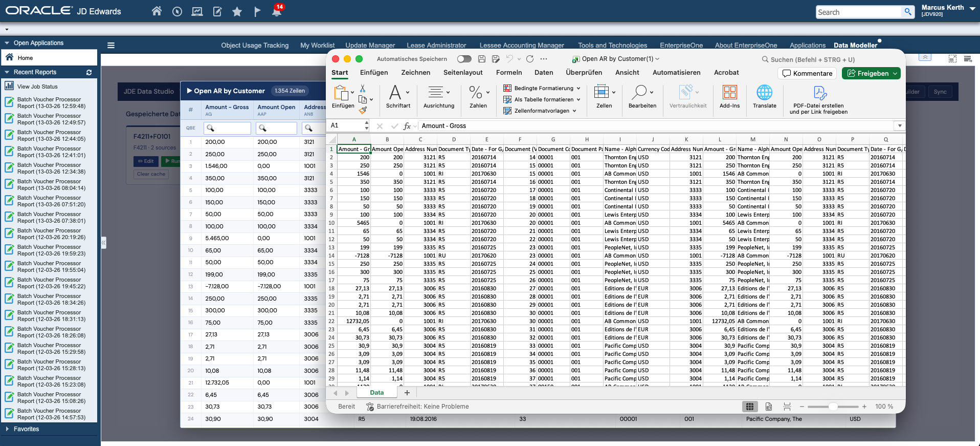
Task: Open the recent history clock icon
Action: point(177,11)
